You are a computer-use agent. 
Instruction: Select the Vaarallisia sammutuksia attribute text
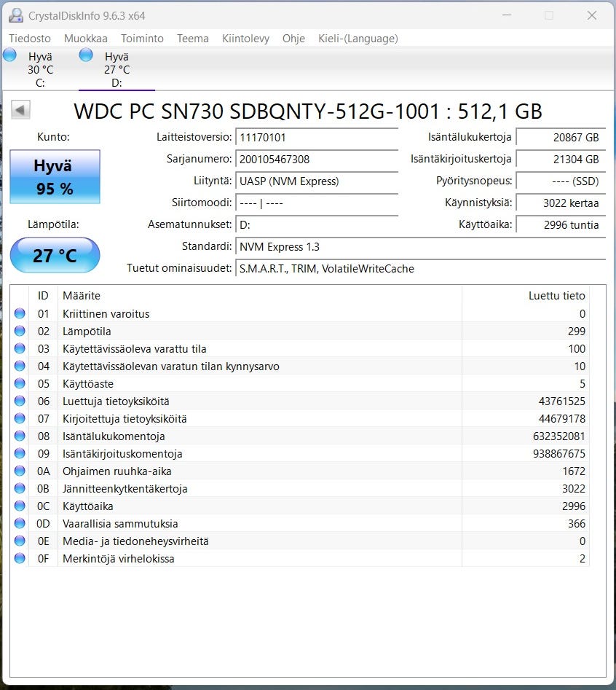(120, 524)
